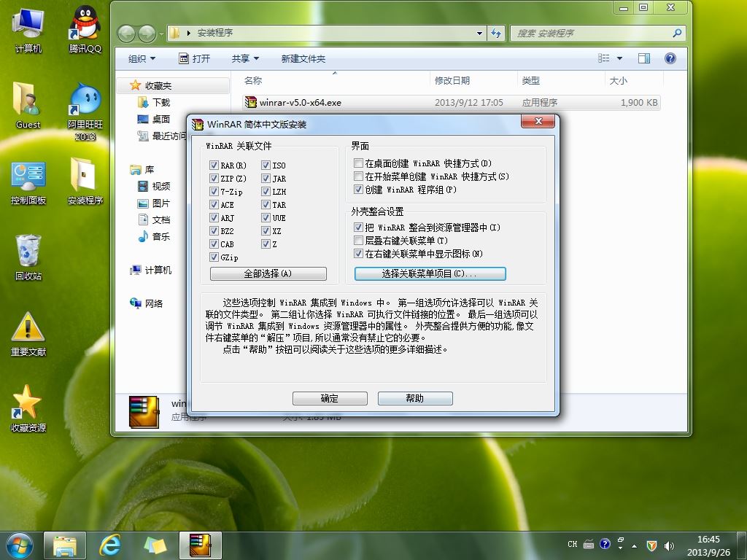Image resolution: width=747 pixels, height=560 pixels.
Task: Expand the 组织 dropdown in explorer toolbar
Action: pos(142,58)
